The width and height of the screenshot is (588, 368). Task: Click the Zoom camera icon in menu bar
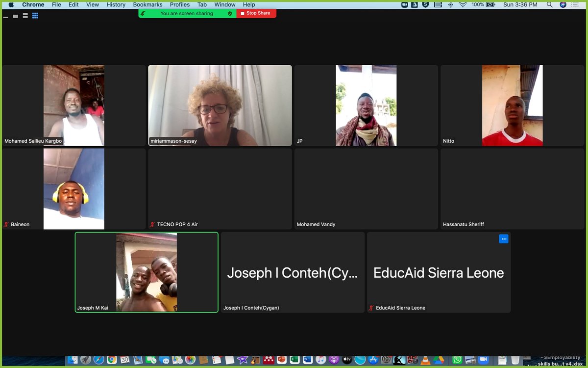(x=405, y=4)
